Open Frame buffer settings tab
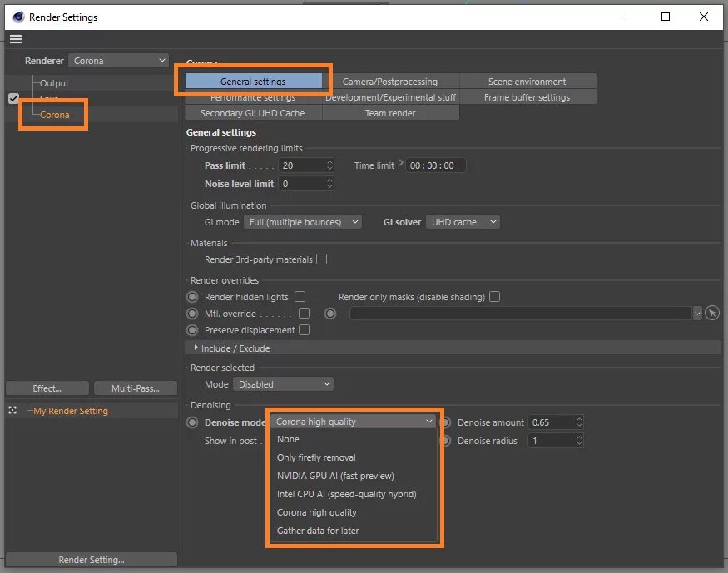 pyautogui.click(x=527, y=97)
